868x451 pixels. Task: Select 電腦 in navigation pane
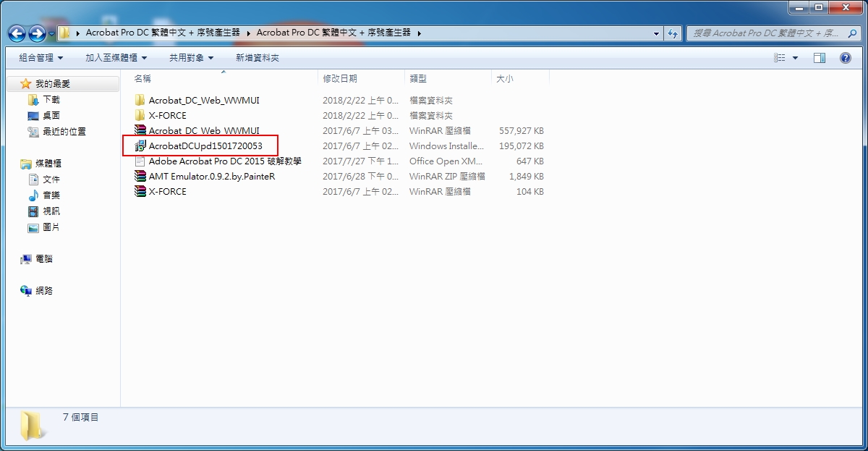point(44,259)
